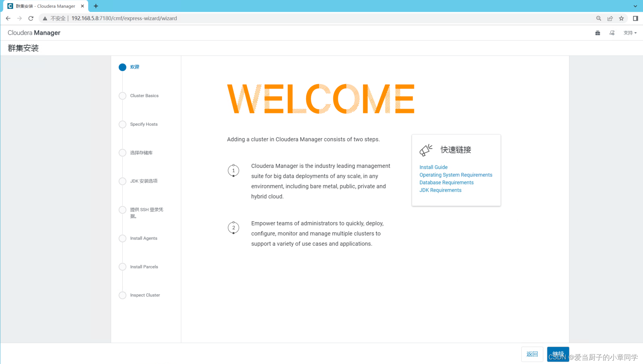
Task: Click the Cloudera Manager logo text
Action: [34, 33]
